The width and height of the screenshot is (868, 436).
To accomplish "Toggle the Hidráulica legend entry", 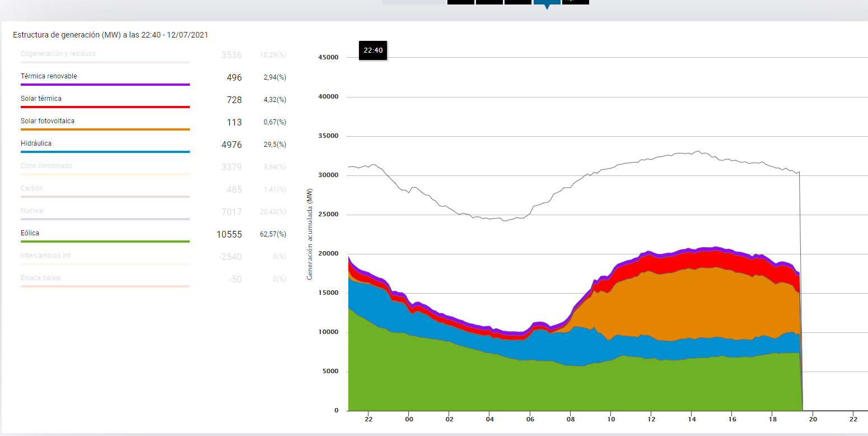I will (36, 143).
